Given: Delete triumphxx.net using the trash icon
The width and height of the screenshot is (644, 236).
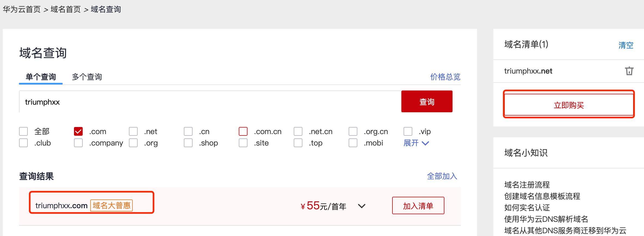Looking at the screenshot, I should coord(630,71).
